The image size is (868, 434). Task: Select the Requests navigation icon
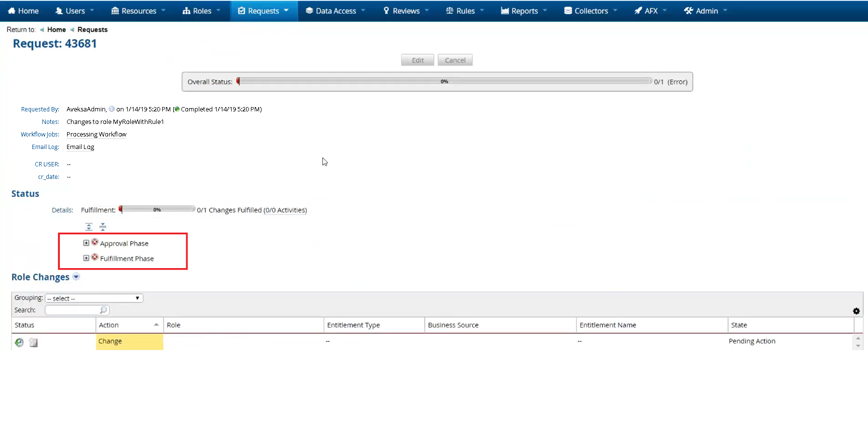243,11
